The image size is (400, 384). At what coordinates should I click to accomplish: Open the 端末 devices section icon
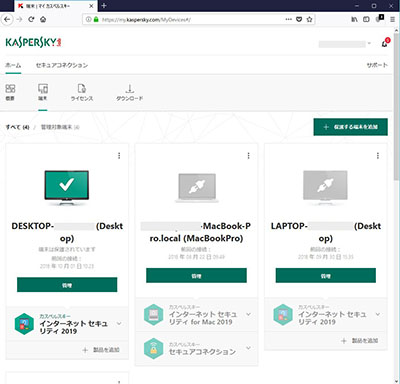[x=43, y=92]
